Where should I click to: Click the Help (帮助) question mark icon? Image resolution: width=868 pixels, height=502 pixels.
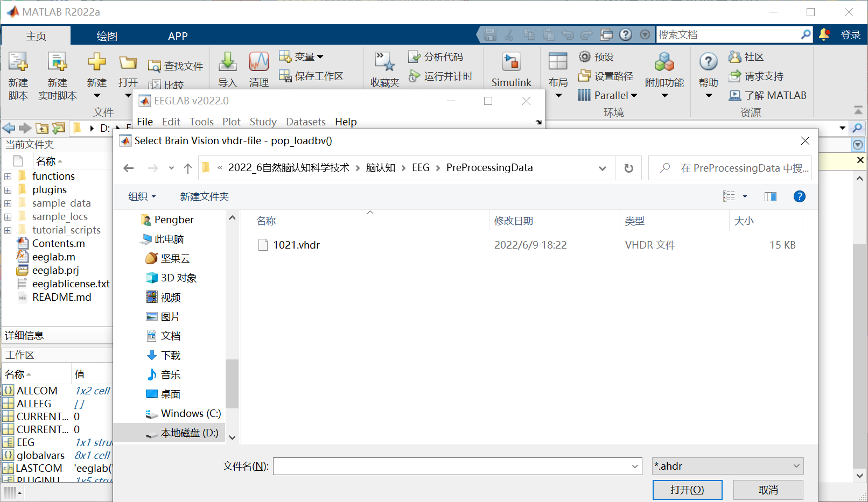[x=709, y=62]
